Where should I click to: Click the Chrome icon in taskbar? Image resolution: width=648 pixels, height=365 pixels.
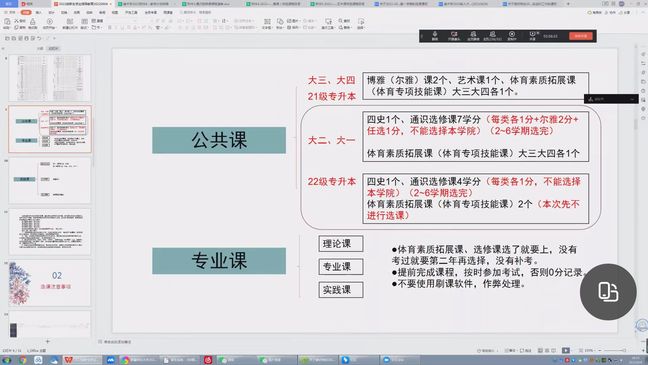tap(23, 360)
